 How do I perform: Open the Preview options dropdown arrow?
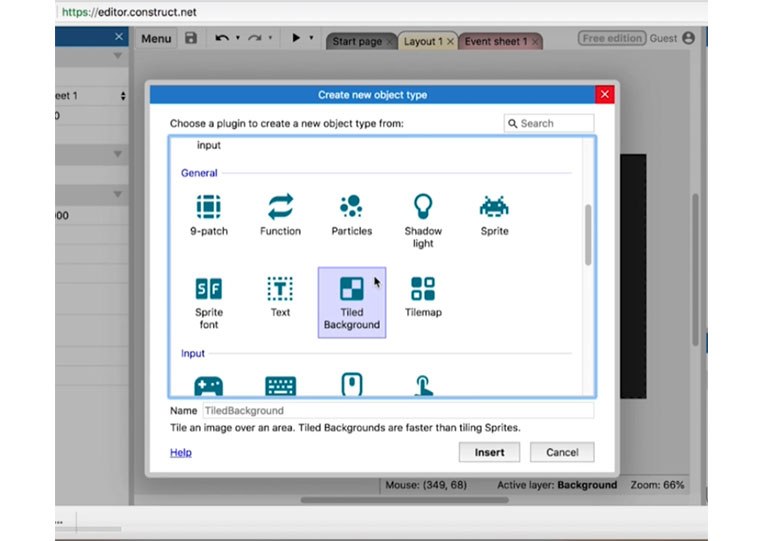pos(311,38)
